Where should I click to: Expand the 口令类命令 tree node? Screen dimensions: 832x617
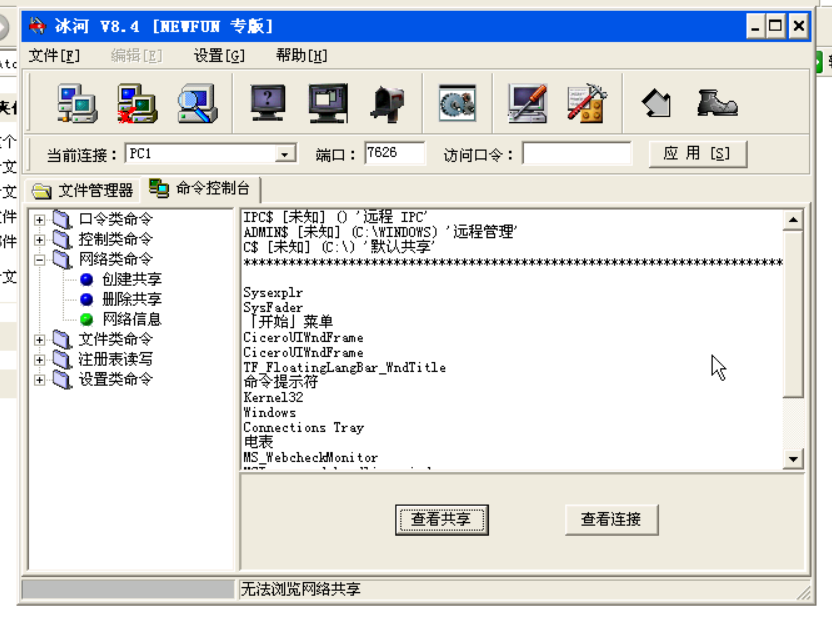[x=39, y=219]
